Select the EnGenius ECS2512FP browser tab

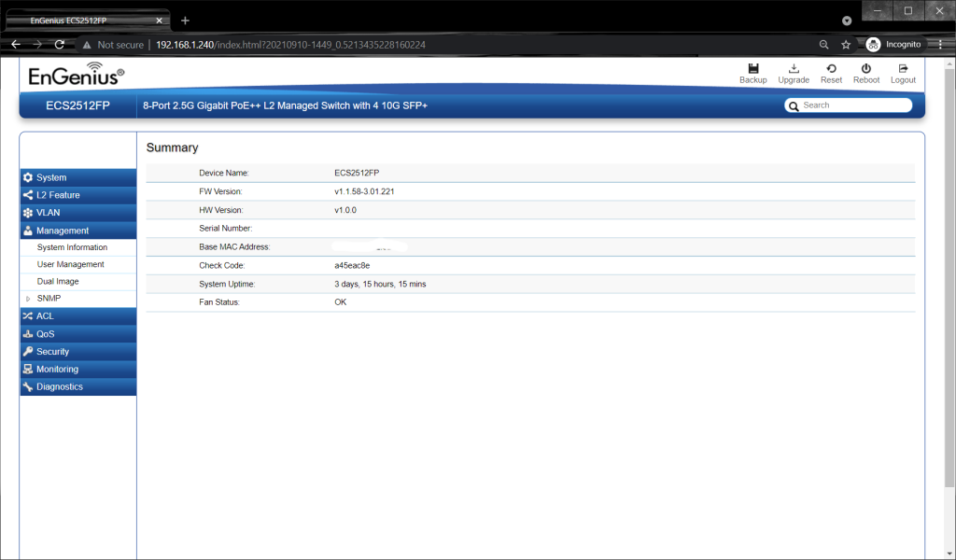tap(88, 21)
